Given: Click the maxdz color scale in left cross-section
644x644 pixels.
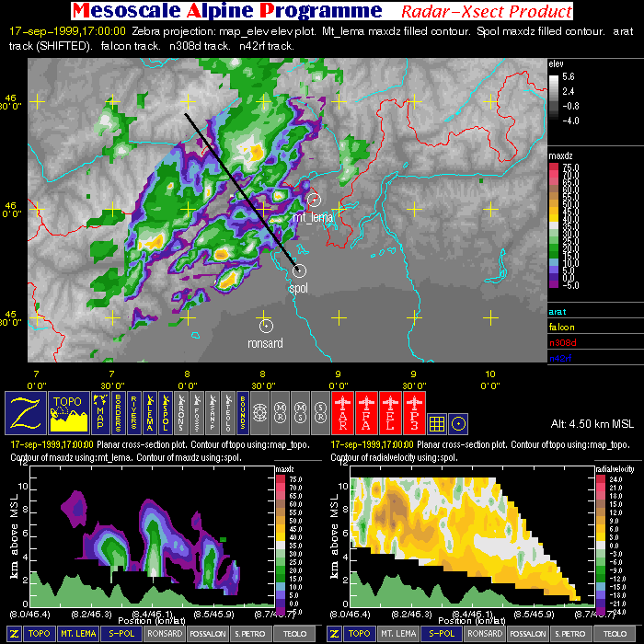Looking at the screenshot, I should coord(280,545).
